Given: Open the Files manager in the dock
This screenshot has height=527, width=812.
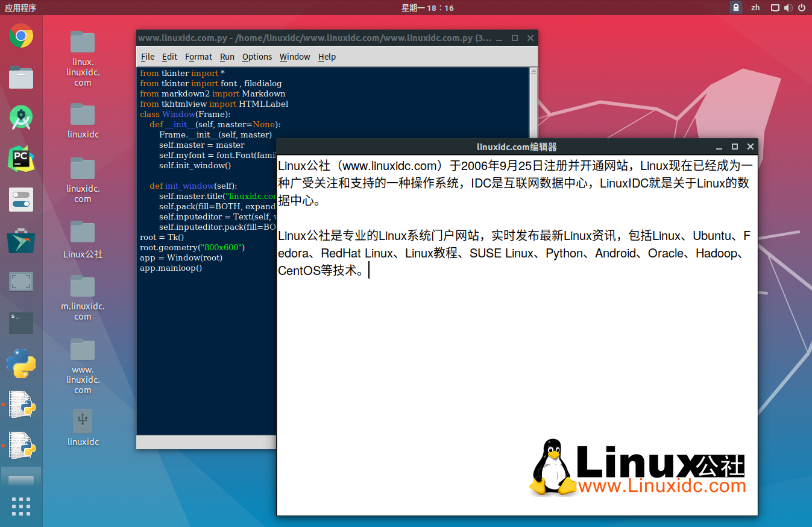Looking at the screenshot, I should [x=21, y=77].
